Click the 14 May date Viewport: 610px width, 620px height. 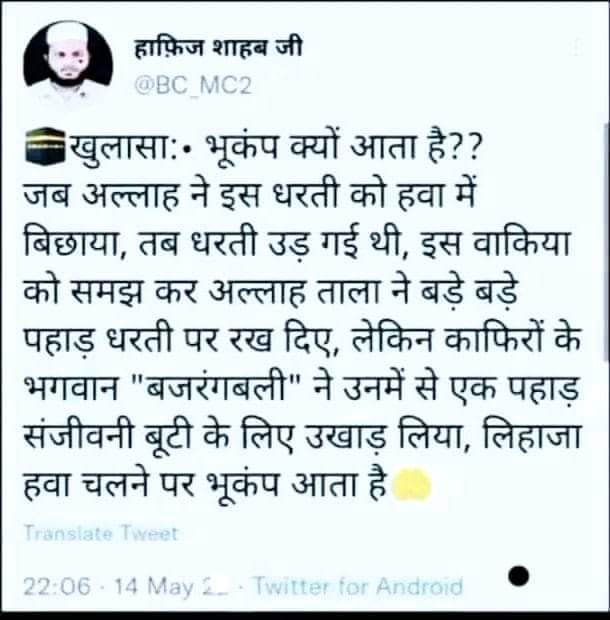[154, 586]
